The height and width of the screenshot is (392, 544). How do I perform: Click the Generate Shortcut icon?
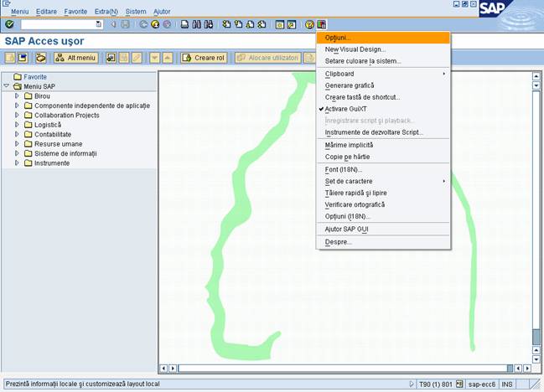[292, 24]
